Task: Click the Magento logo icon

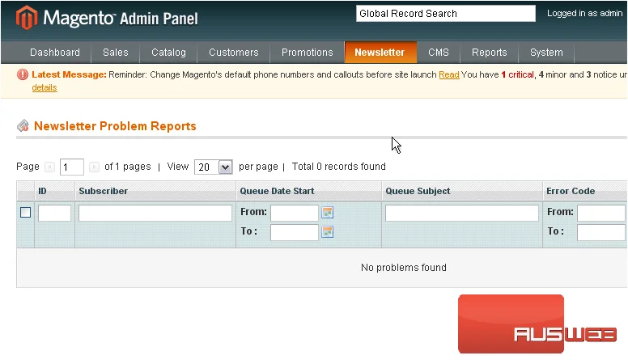Action: tap(27, 18)
